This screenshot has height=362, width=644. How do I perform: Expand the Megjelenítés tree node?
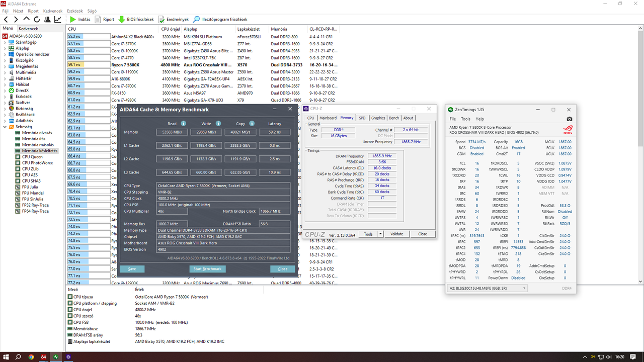click(x=5, y=66)
